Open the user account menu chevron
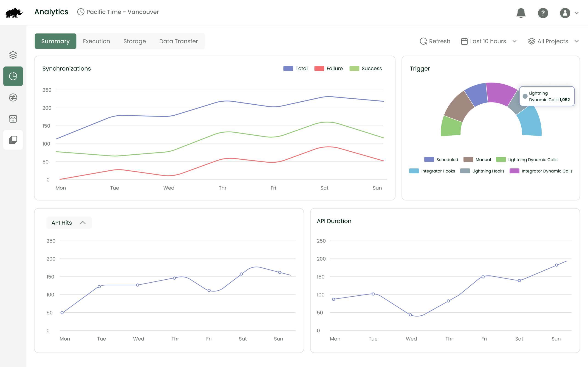588x367 pixels. tap(577, 13)
